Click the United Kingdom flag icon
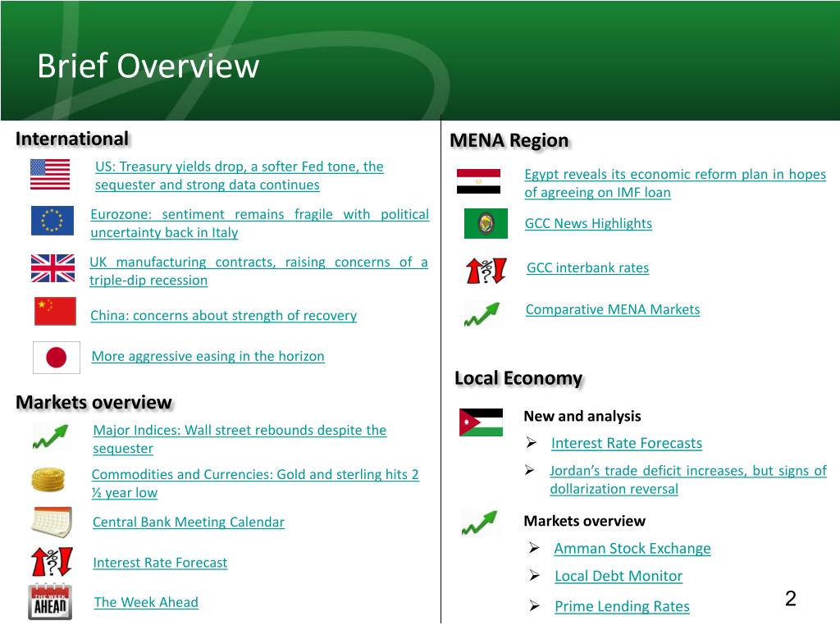Image resolution: width=840 pixels, height=630 pixels. pos(52,268)
